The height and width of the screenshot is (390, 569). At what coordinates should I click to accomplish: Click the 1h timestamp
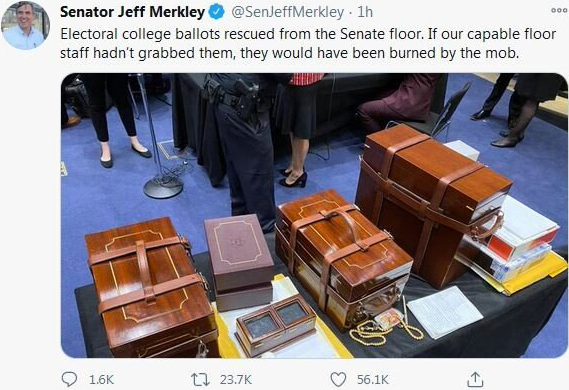(365, 12)
